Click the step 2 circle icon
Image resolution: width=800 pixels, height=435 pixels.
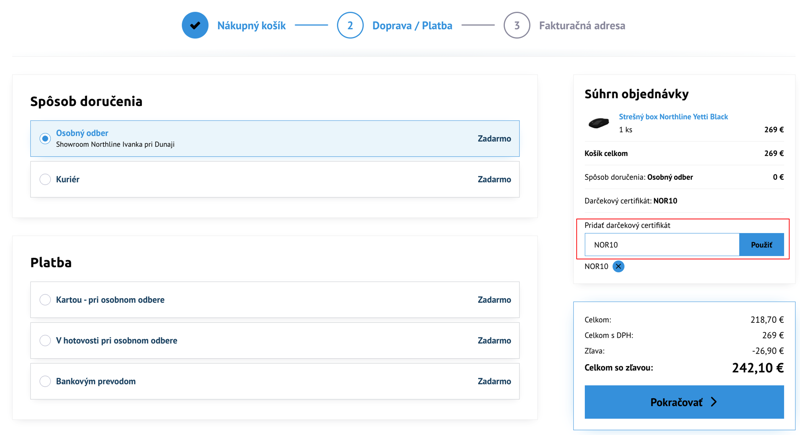pyautogui.click(x=350, y=25)
